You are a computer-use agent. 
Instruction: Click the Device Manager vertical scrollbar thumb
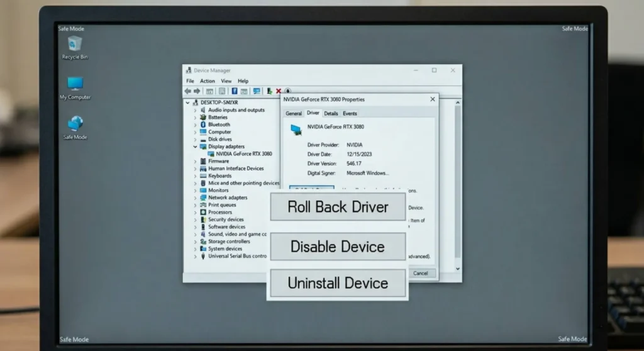[x=458, y=182]
